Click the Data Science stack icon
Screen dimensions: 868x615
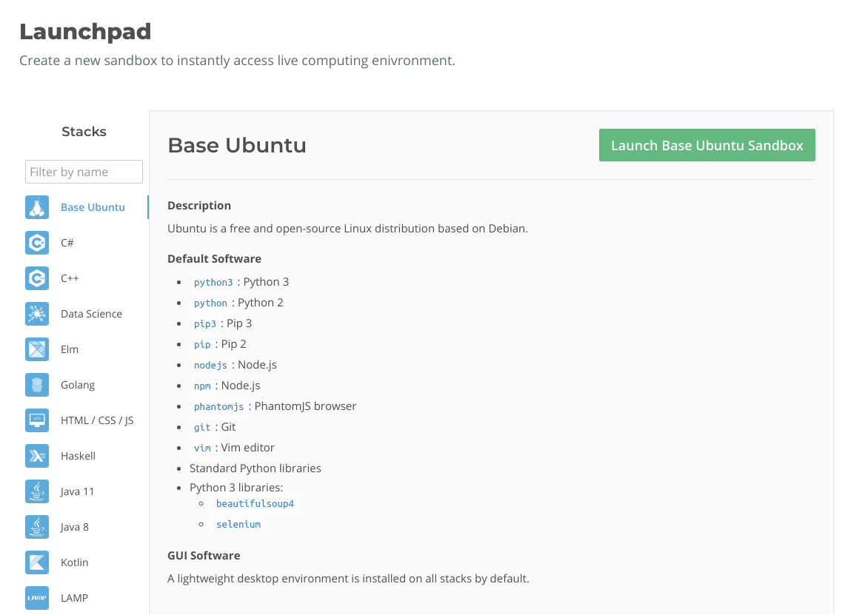click(37, 314)
